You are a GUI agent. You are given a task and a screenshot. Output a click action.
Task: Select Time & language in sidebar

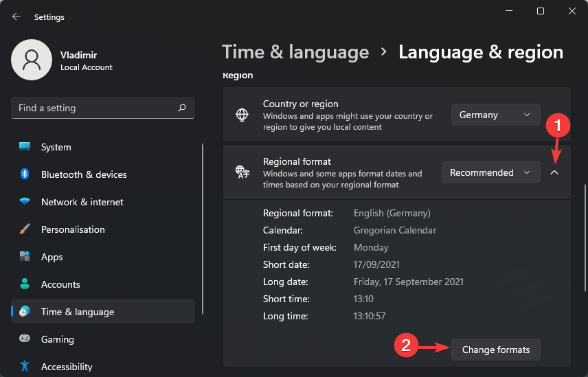click(103, 312)
